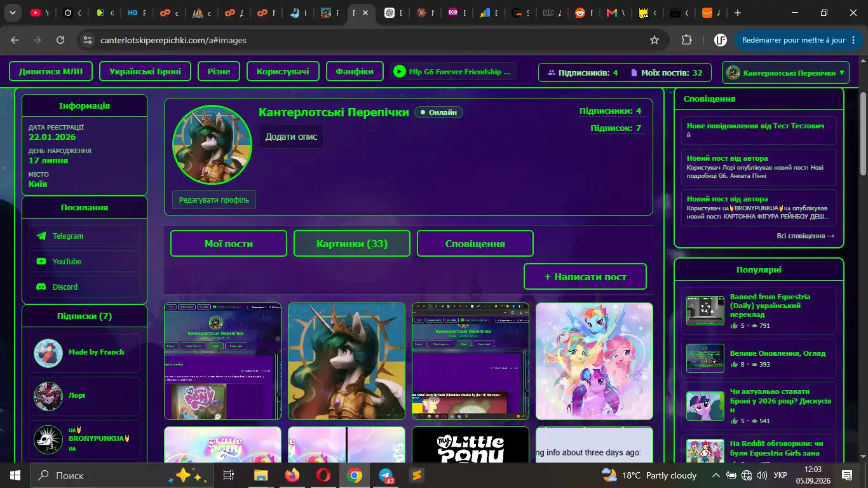The width and height of the screenshot is (868, 488).
Task: Open popular post Велике Оновлення, Огляд
Action: point(759,358)
